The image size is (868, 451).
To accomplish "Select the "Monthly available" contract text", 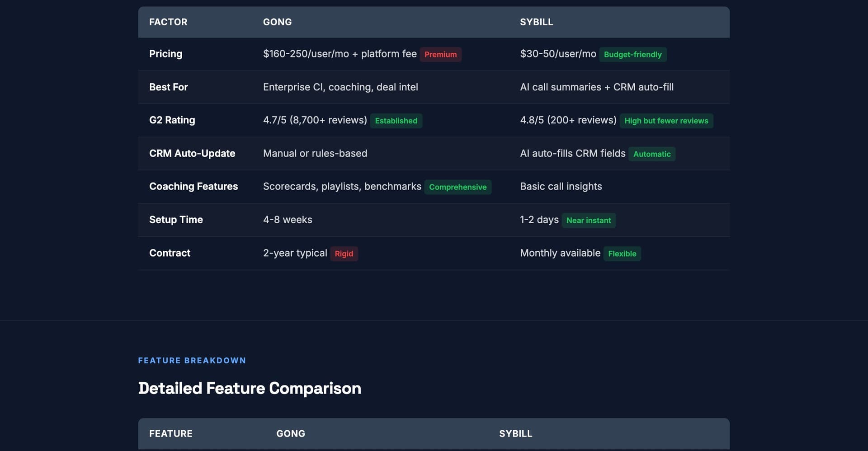I will click(x=560, y=253).
